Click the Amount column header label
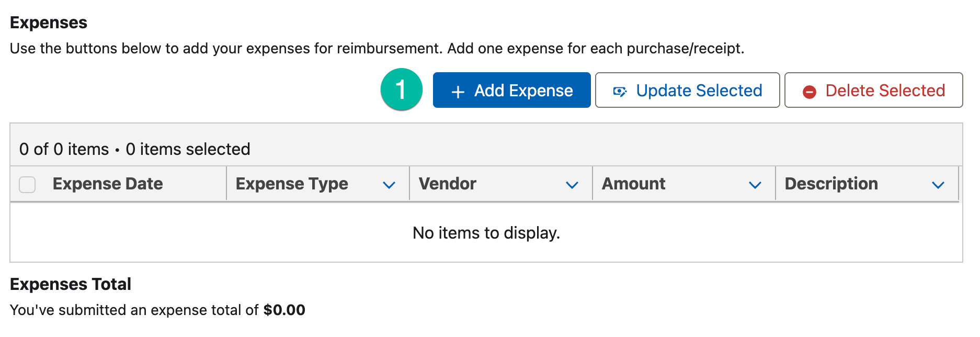The image size is (980, 337). tap(633, 184)
